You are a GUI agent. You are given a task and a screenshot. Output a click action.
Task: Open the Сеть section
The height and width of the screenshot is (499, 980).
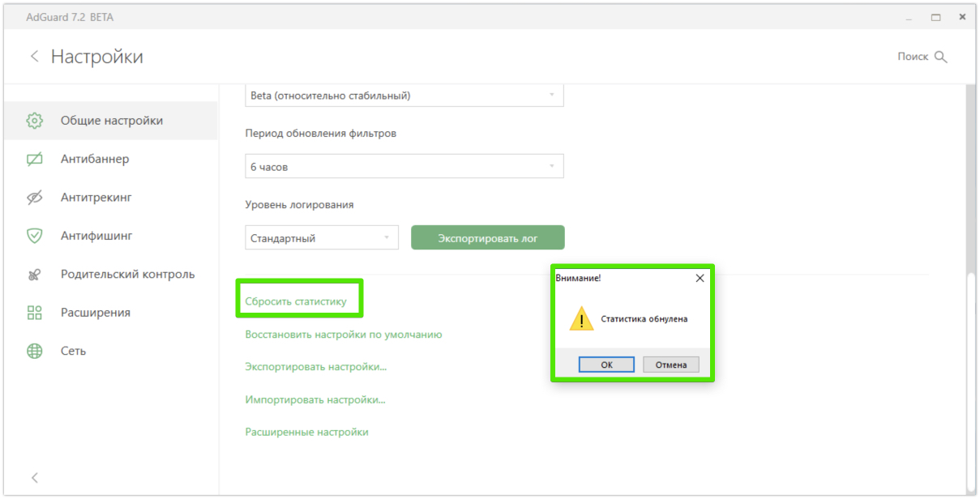click(x=110, y=352)
